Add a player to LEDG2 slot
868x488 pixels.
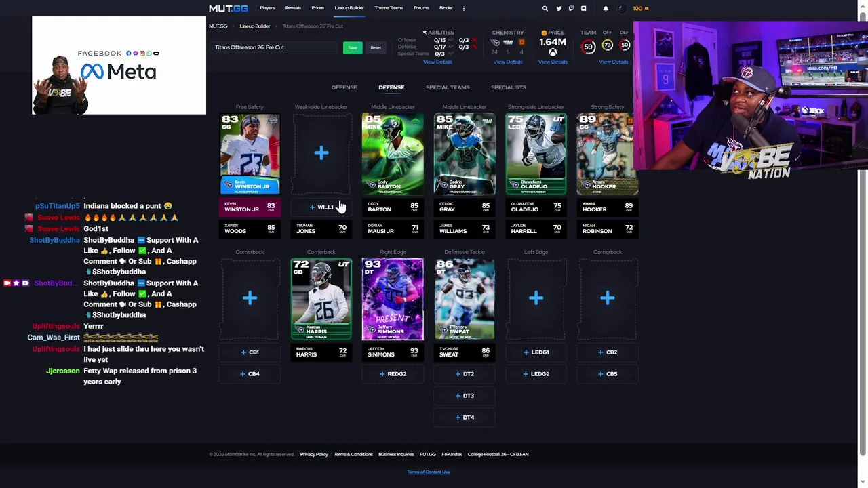(x=536, y=374)
